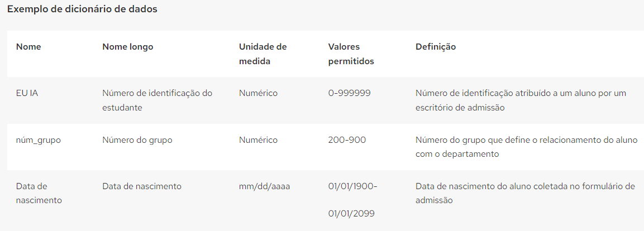This screenshot has width=644, height=231.
Task: Click the '0-999999' allowed values cell
Action: [350, 93]
